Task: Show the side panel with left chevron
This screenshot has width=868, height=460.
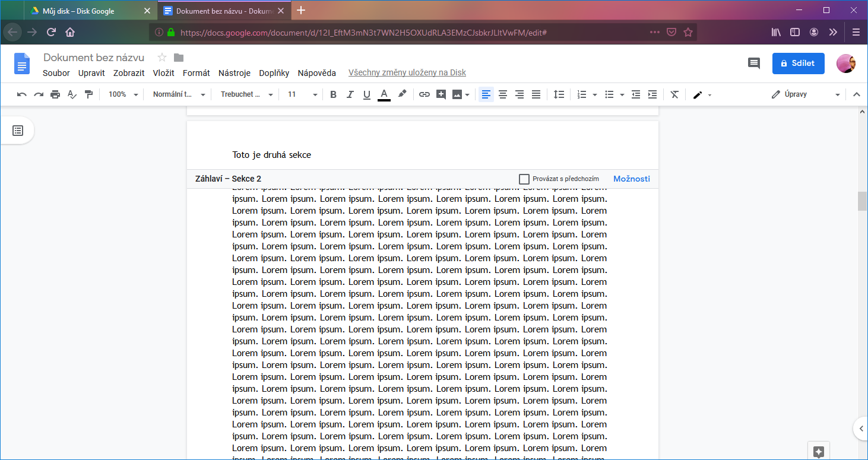Action: coord(860,428)
